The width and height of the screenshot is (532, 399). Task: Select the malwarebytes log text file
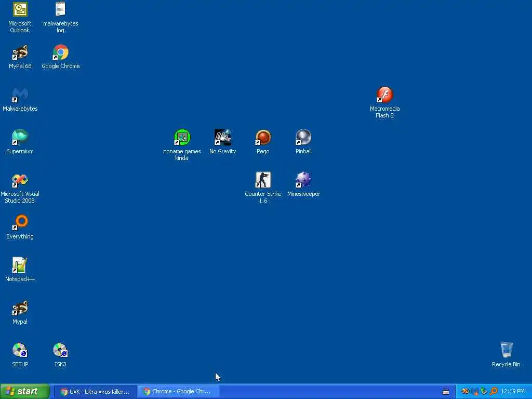pyautogui.click(x=60, y=18)
